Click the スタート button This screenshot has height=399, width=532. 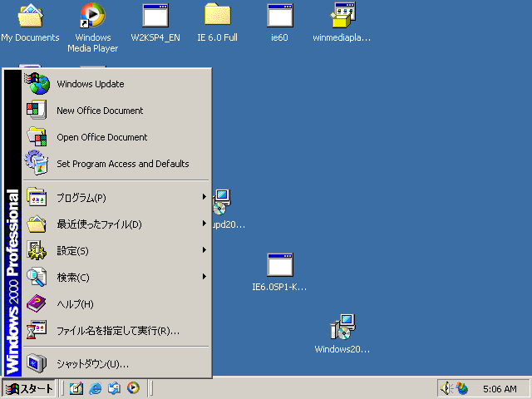click(28, 388)
